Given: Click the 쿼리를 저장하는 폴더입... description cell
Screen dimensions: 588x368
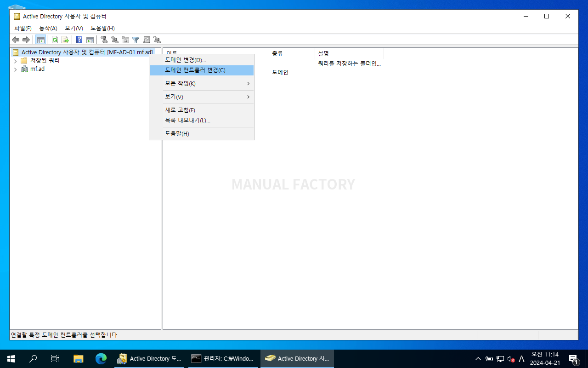Looking at the screenshot, I should click(x=350, y=64).
